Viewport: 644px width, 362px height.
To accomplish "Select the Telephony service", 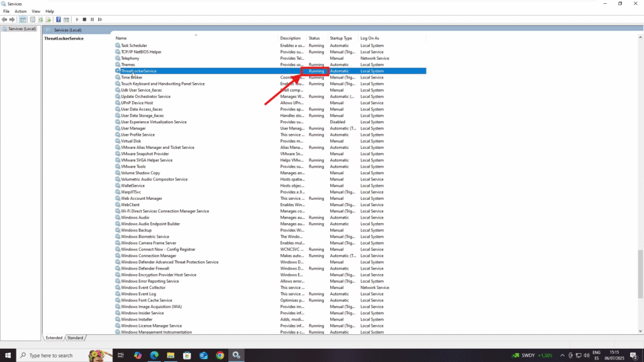I will pos(130,58).
